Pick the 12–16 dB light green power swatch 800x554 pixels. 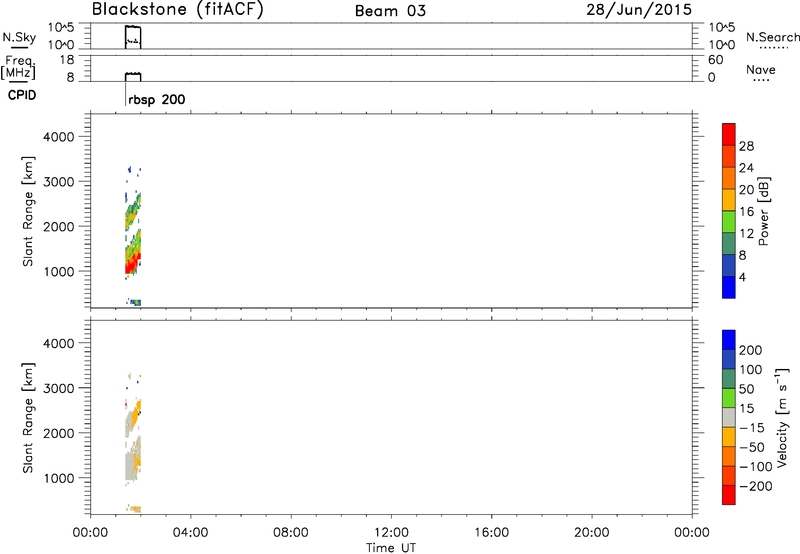(x=729, y=220)
